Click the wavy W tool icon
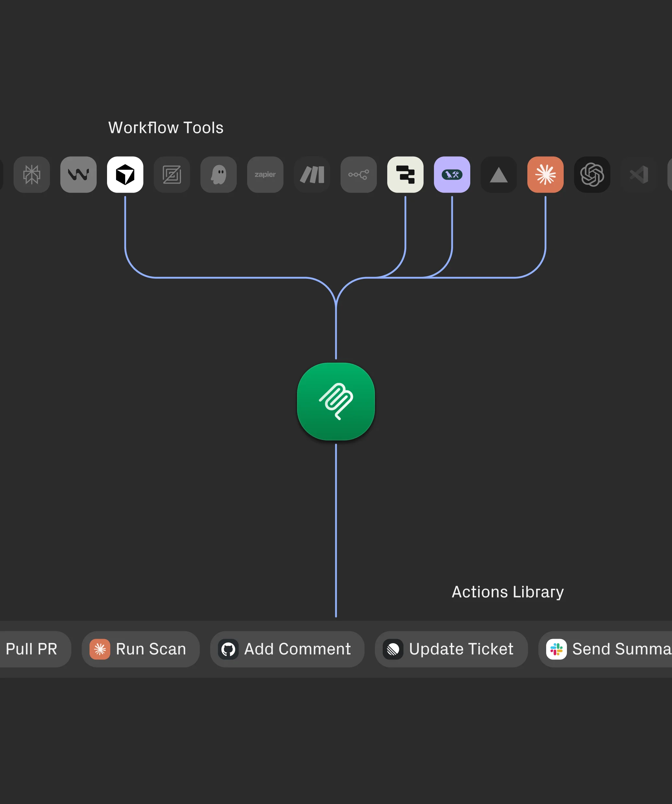This screenshot has height=804, width=672. tap(78, 175)
